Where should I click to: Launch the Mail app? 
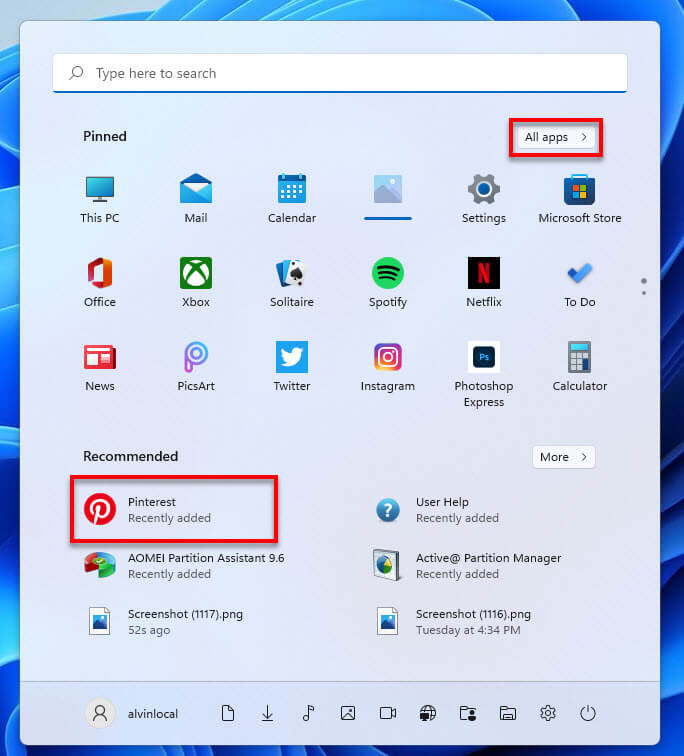click(x=196, y=199)
